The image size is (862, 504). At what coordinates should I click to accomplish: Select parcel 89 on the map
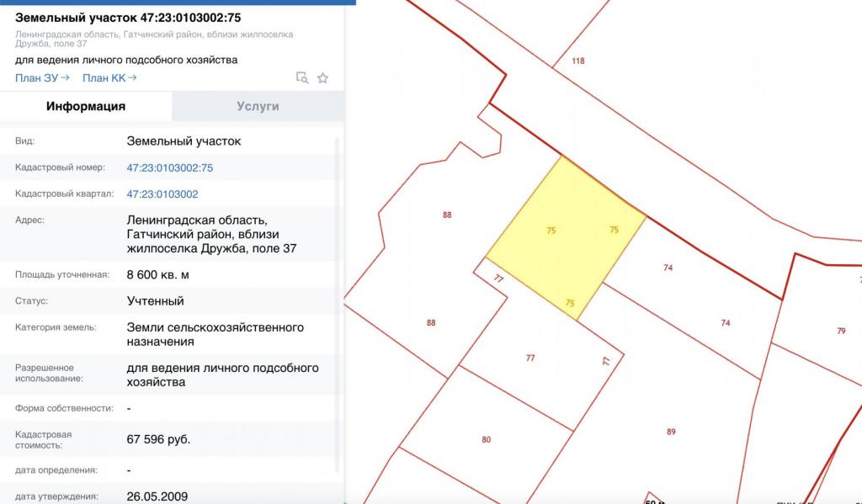point(671,432)
